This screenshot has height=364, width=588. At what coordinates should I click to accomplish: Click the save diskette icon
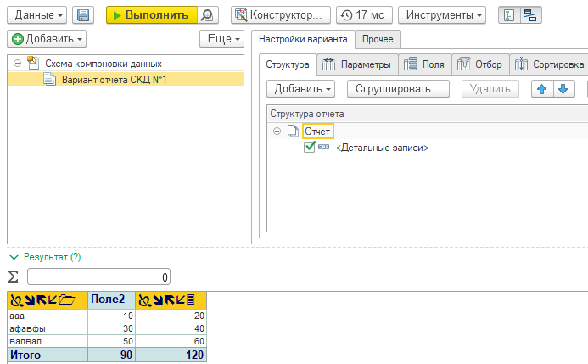[x=83, y=15]
